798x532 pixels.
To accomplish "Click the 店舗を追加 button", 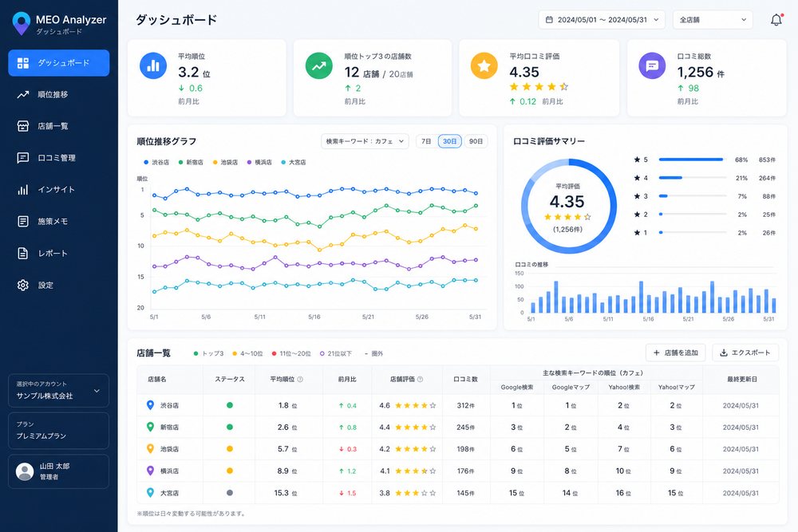I will [x=675, y=353].
